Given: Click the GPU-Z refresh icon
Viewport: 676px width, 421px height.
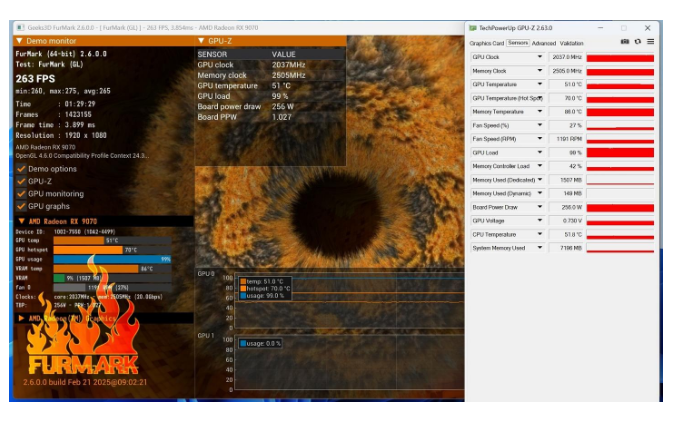Looking at the screenshot, I should click(x=638, y=42).
